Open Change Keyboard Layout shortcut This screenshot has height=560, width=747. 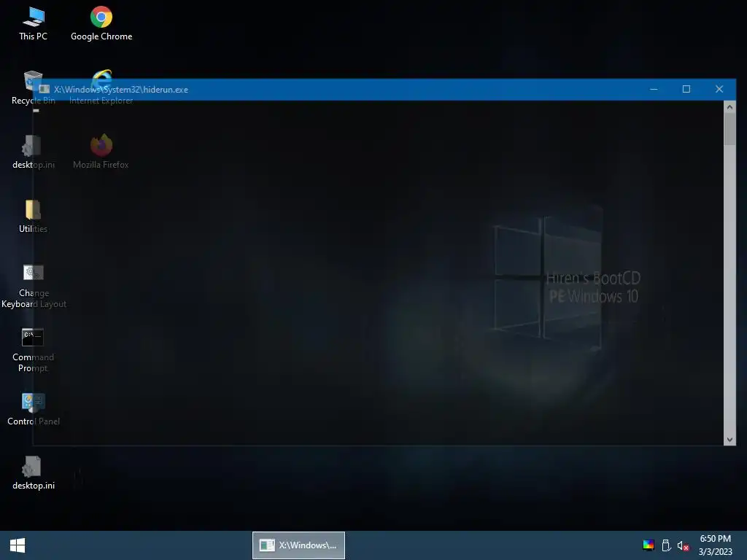[34, 286]
